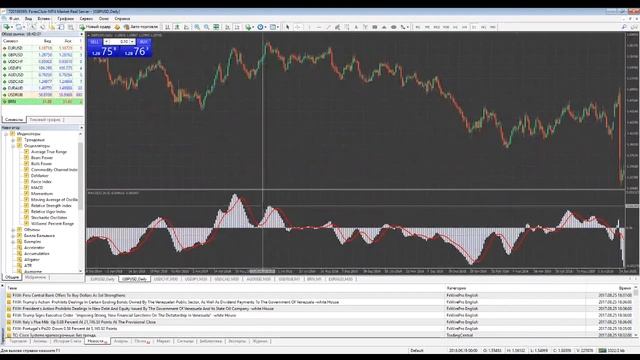Click the BUY button on the chart panel
Image resolution: width=640 pixels, height=360 pixels.
click(144, 42)
